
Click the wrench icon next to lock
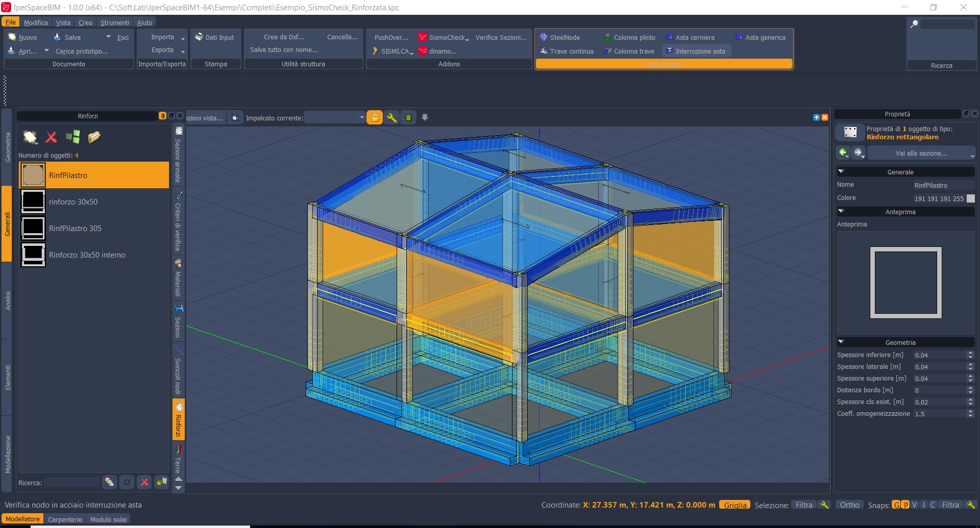click(x=391, y=118)
